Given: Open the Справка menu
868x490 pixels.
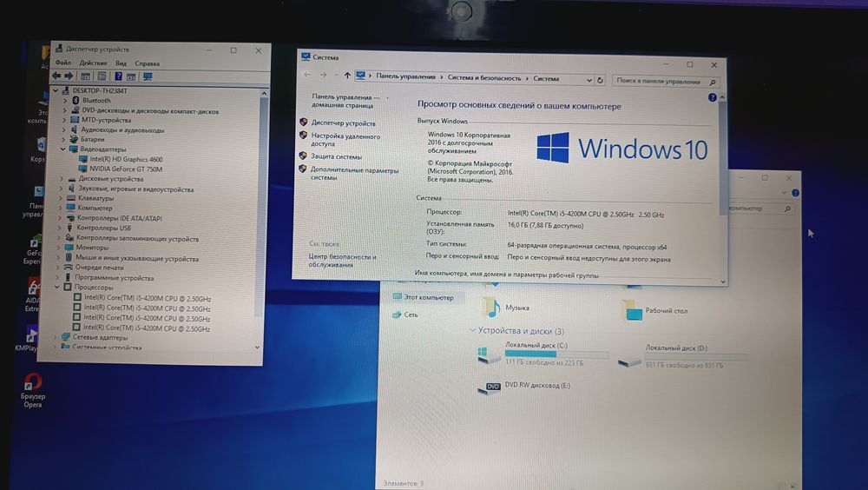Looking at the screenshot, I should coord(148,63).
